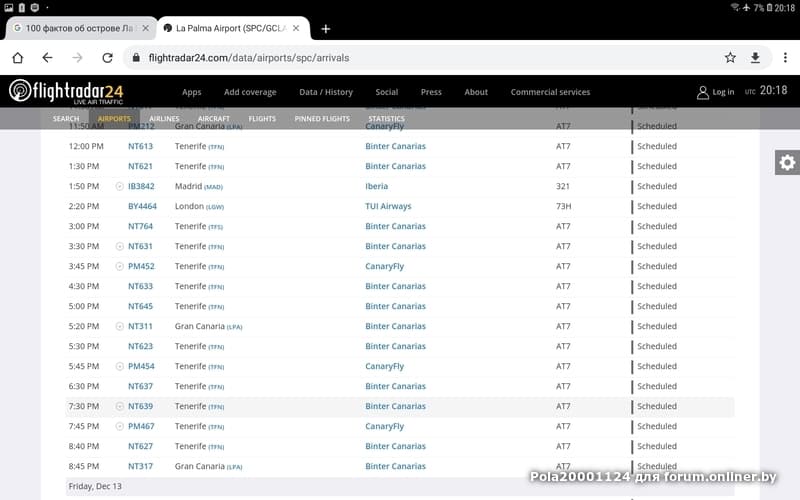
Task: Open flight IB3842 link
Action: click(141, 186)
